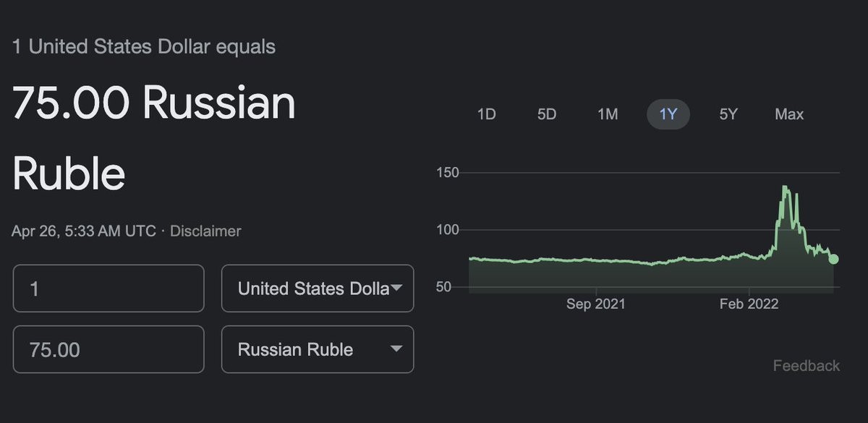
Task: Select the highlighted 1Y range tab
Action: [668, 114]
